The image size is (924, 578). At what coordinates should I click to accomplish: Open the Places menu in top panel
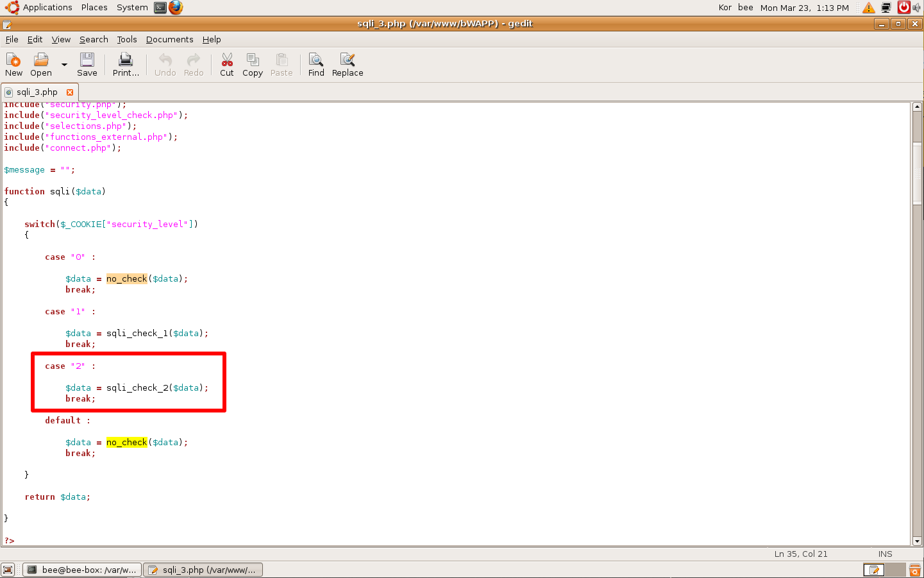[94, 8]
